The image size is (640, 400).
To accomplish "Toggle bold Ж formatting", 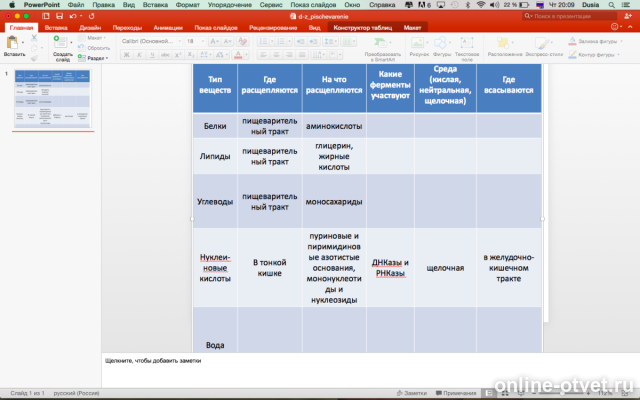I will (127, 55).
